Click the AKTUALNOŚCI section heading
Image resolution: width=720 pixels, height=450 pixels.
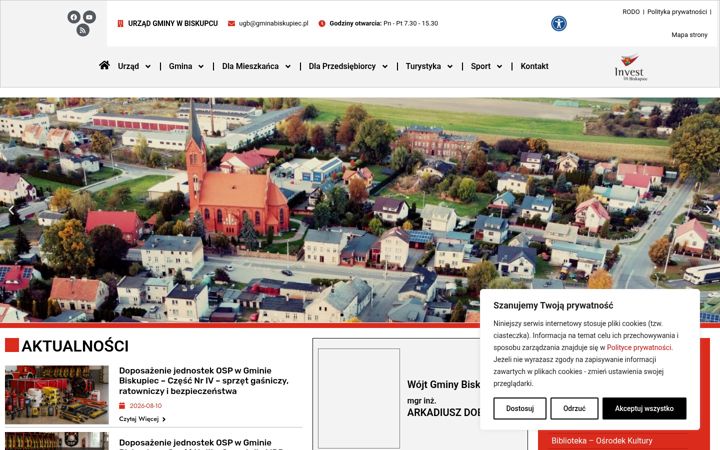point(75,346)
